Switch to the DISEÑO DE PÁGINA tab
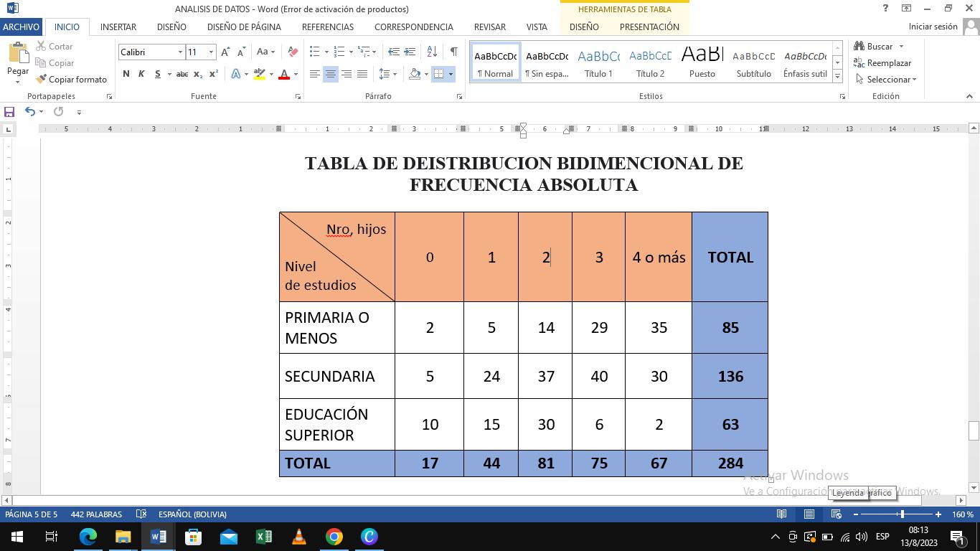 click(x=244, y=27)
